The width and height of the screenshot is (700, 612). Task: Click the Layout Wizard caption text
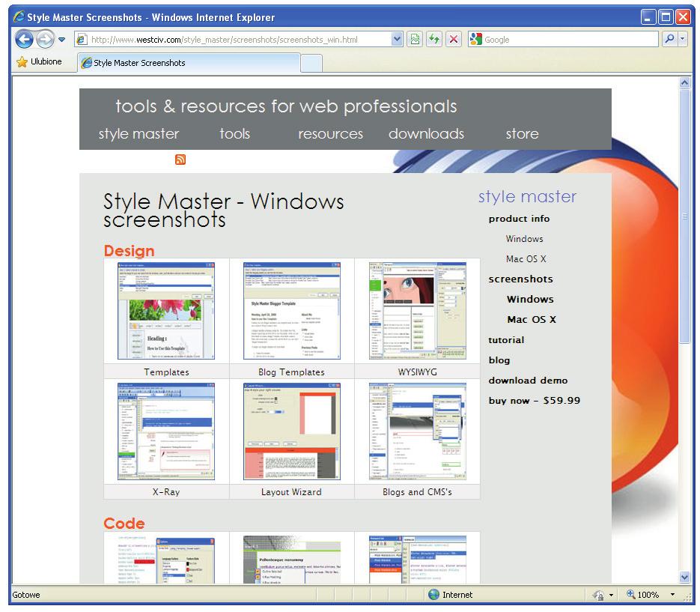tap(291, 492)
